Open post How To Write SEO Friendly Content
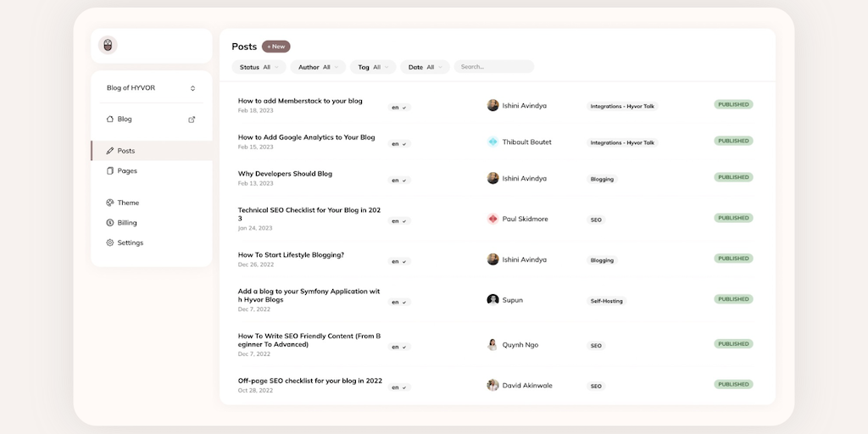 (309, 340)
